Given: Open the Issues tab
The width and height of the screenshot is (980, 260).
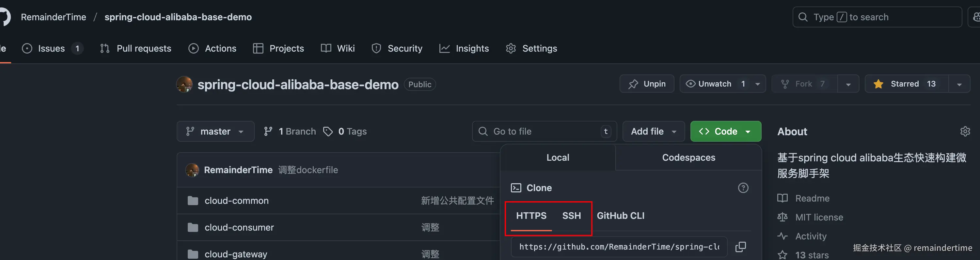Looking at the screenshot, I should pyautogui.click(x=53, y=48).
